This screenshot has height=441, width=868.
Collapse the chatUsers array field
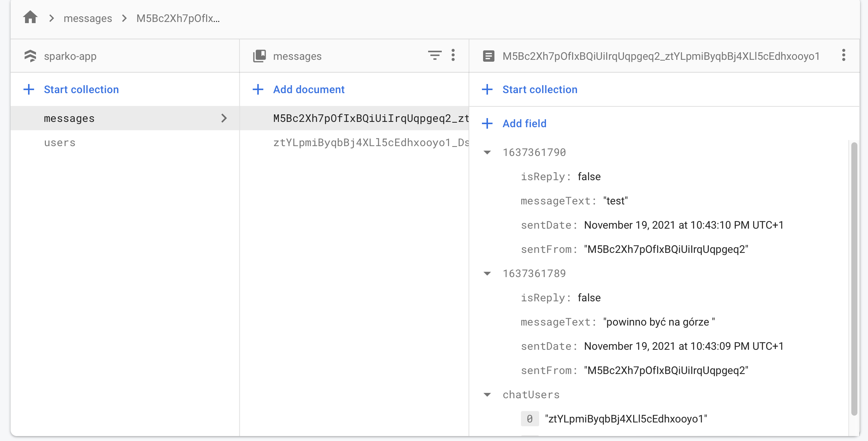tap(487, 395)
